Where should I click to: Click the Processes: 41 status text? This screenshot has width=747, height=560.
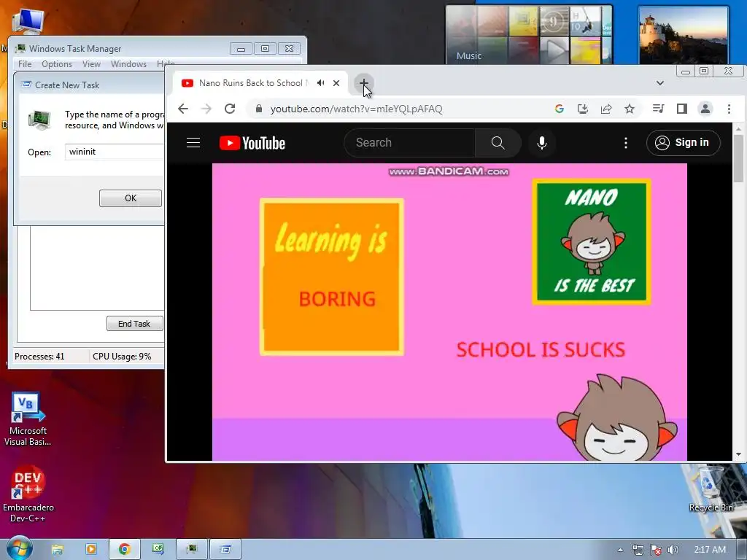tap(39, 356)
